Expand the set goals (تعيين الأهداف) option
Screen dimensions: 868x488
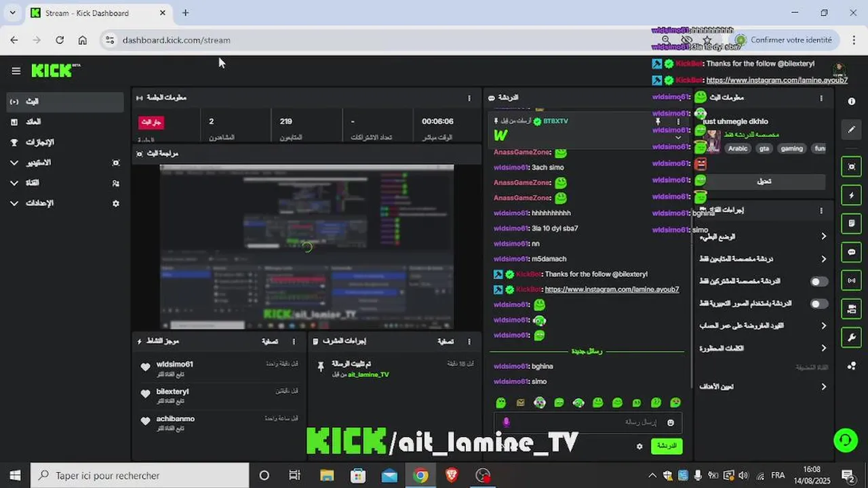point(763,387)
